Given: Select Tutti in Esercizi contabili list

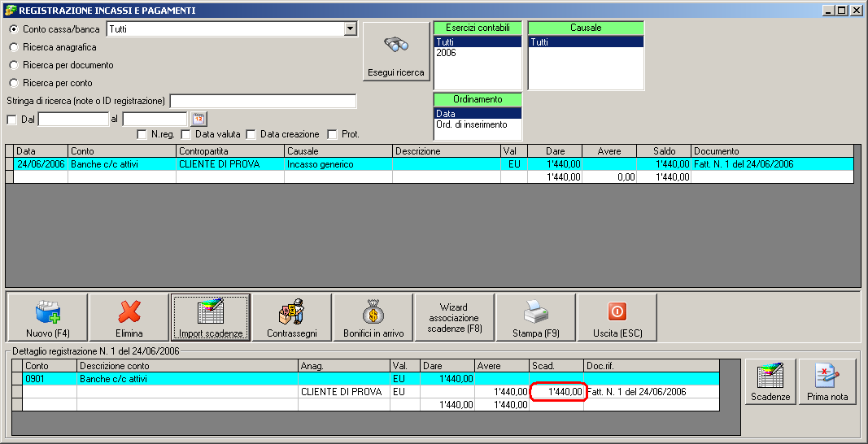Looking at the screenshot, I should pyautogui.click(x=478, y=41).
